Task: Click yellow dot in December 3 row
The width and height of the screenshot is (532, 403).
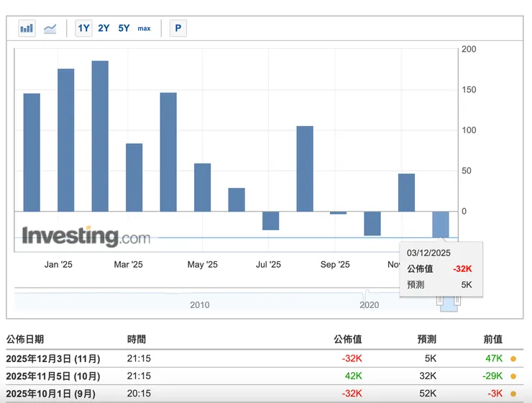Action: [x=513, y=358]
